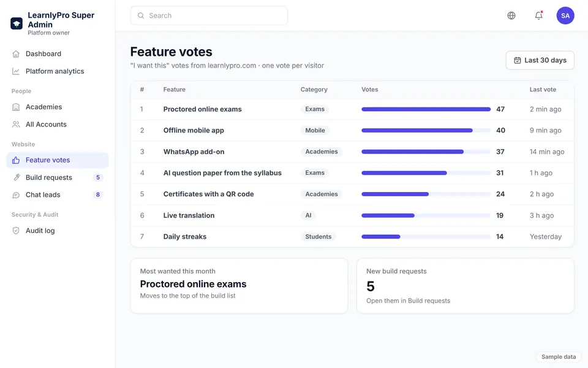Click the magnifier icon in search box
Viewport: 588px width, 368px height.
tap(141, 15)
